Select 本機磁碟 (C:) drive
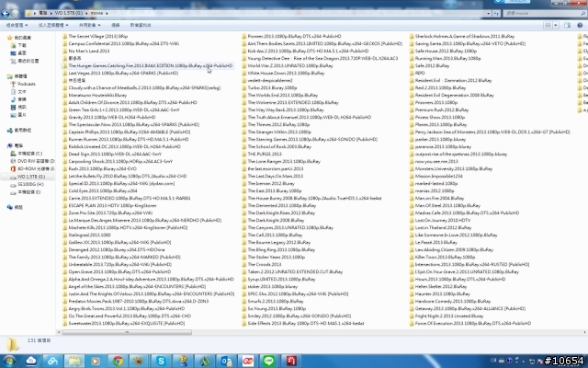Screen dimensions: 588x368 (30, 154)
